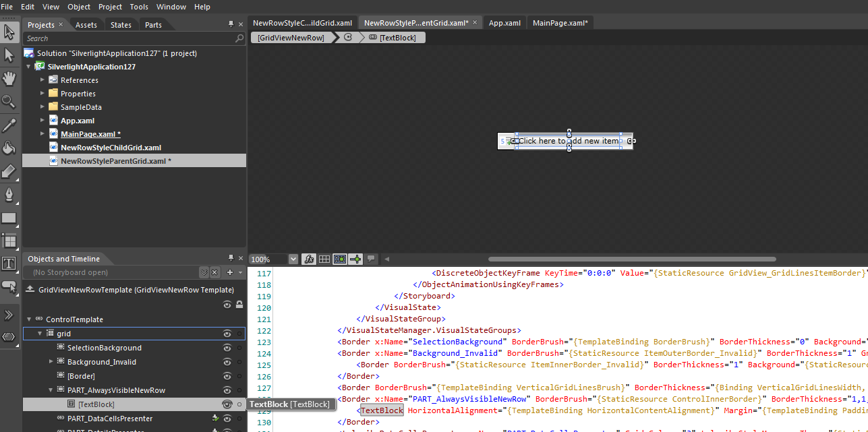This screenshot has height=432, width=868.
Task: Click the project Search field
Action: [128, 38]
